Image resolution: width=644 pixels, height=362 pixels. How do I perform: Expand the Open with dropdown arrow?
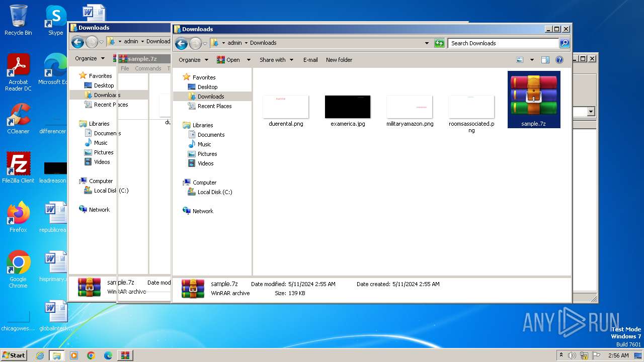[248, 60]
